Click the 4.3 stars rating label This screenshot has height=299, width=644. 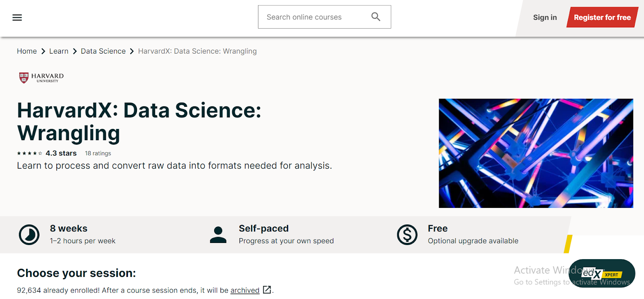[x=61, y=153]
